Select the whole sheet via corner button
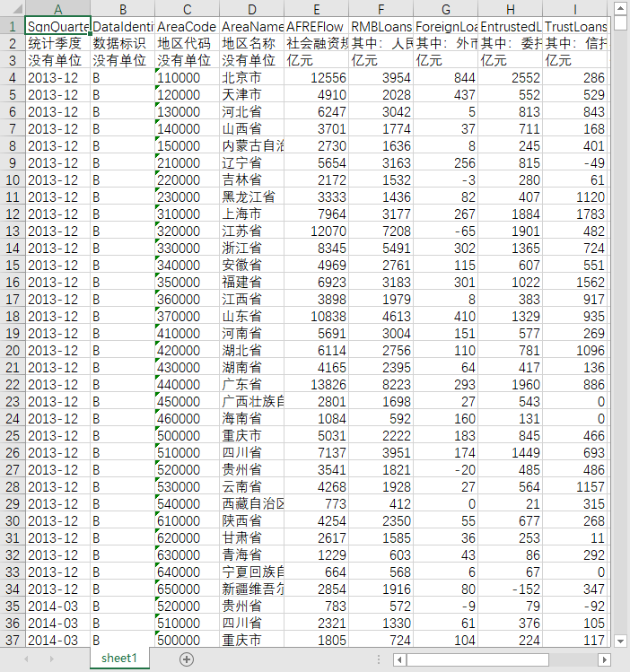 tap(13, 8)
